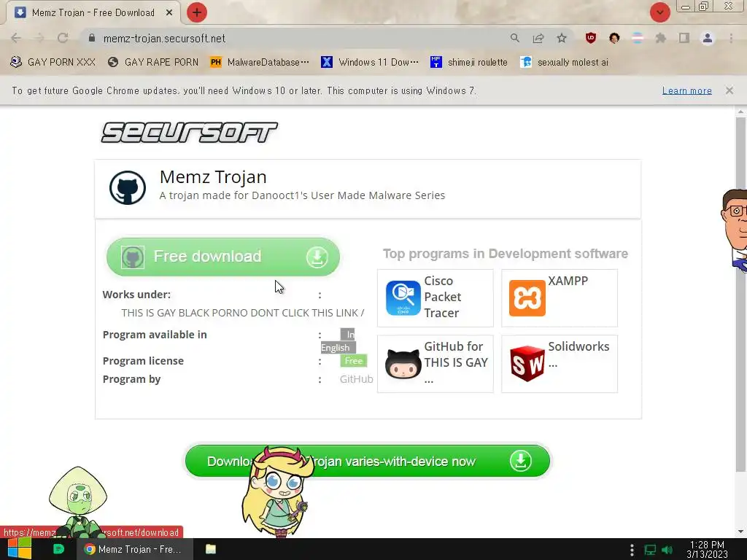Dismiss the Chrome updates info bar

[x=729, y=90]
